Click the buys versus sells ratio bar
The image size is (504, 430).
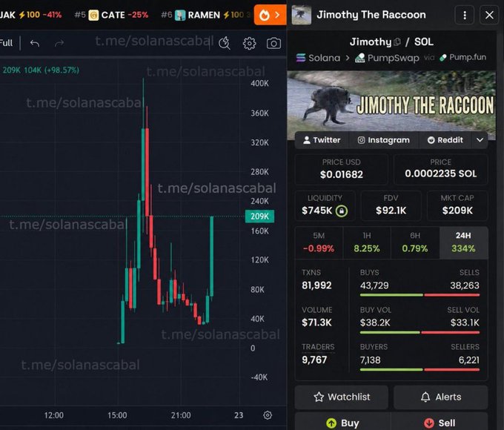pyautogui.click(x=420, y=295)
